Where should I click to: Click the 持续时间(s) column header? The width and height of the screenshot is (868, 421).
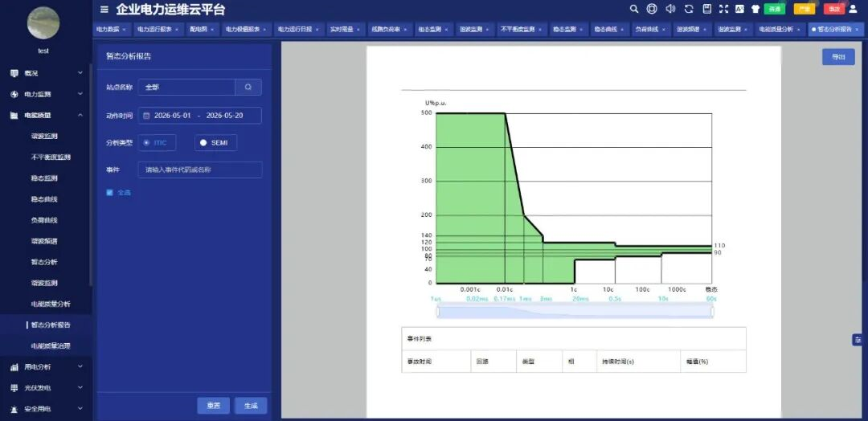pos(638,362)
